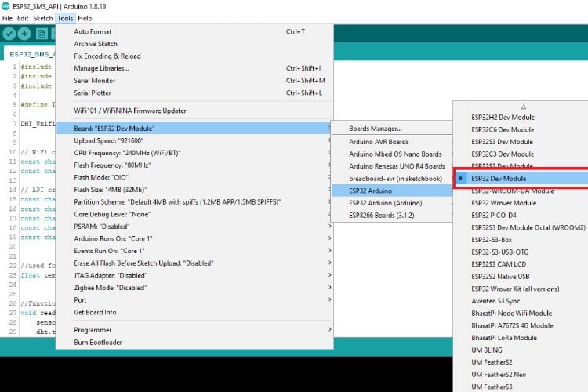Switch to the ESP32_SMS_API sketch tab
Image resolution: width=588 pixels, height=392 pixels.
pos(31,54)
